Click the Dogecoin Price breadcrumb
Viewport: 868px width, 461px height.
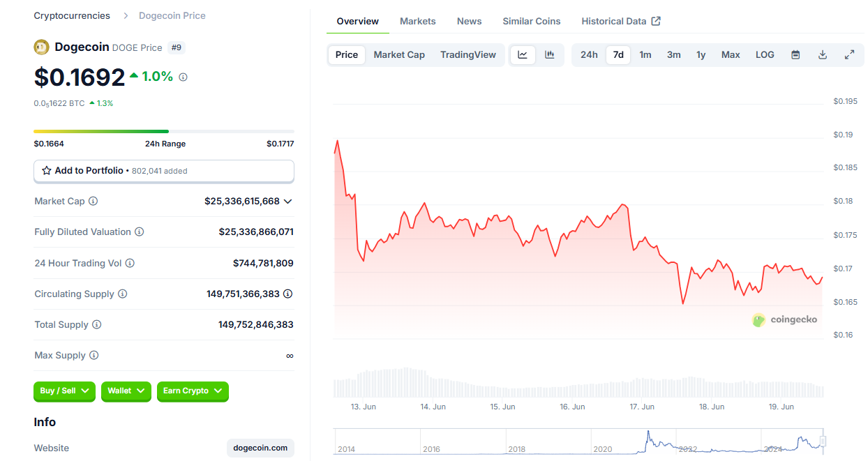click(x=172, y=15)
